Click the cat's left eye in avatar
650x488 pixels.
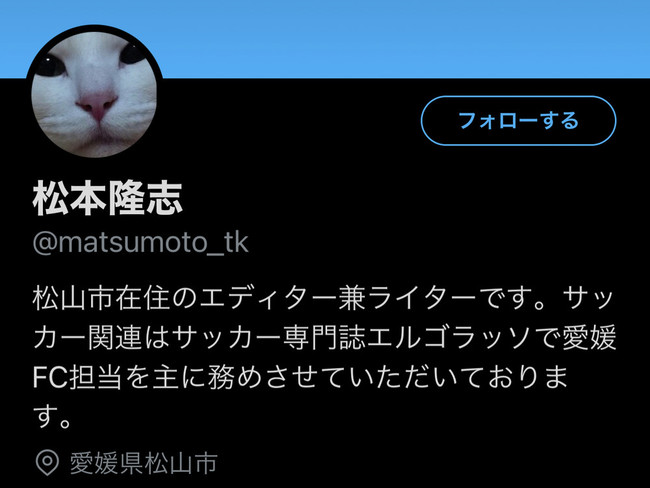[x=51, y=66]
